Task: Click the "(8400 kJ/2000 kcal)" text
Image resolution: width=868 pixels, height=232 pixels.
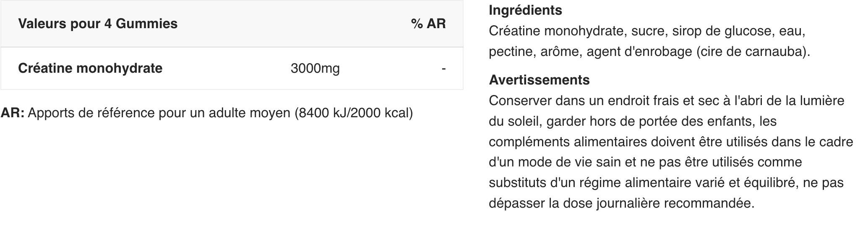Action: 354,113
